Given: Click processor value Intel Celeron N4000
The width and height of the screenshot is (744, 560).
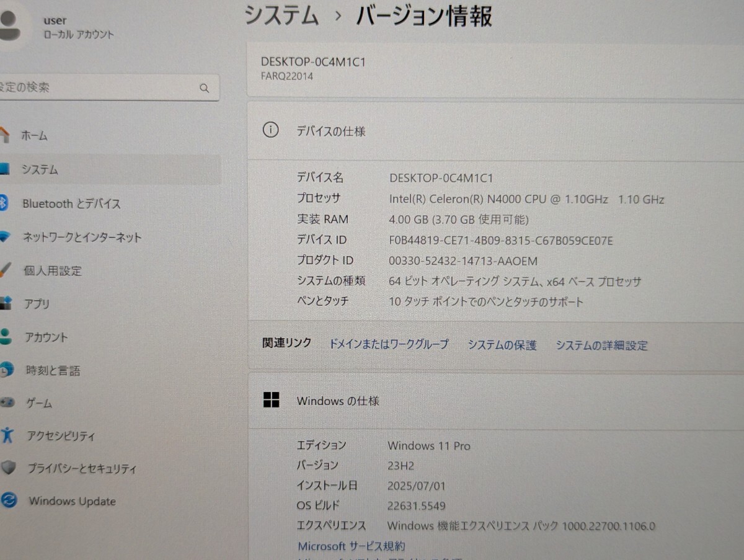Looking at the screenshot, I should click(x=526, y=199).
